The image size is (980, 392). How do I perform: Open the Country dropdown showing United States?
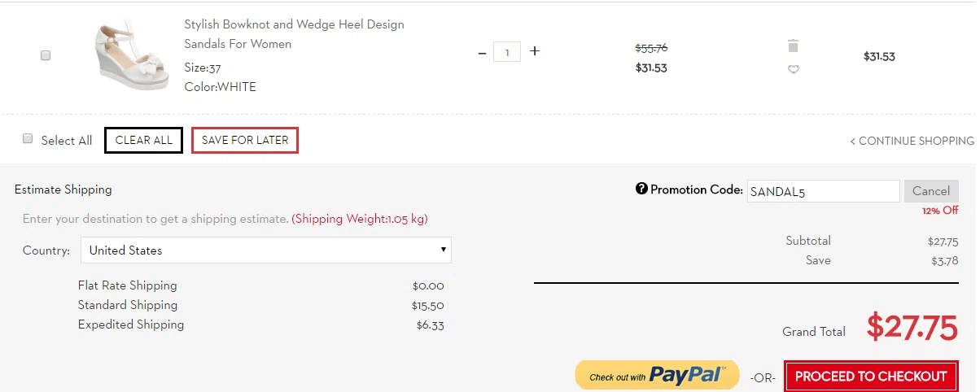pyautogui.click(x=266, y=250)
